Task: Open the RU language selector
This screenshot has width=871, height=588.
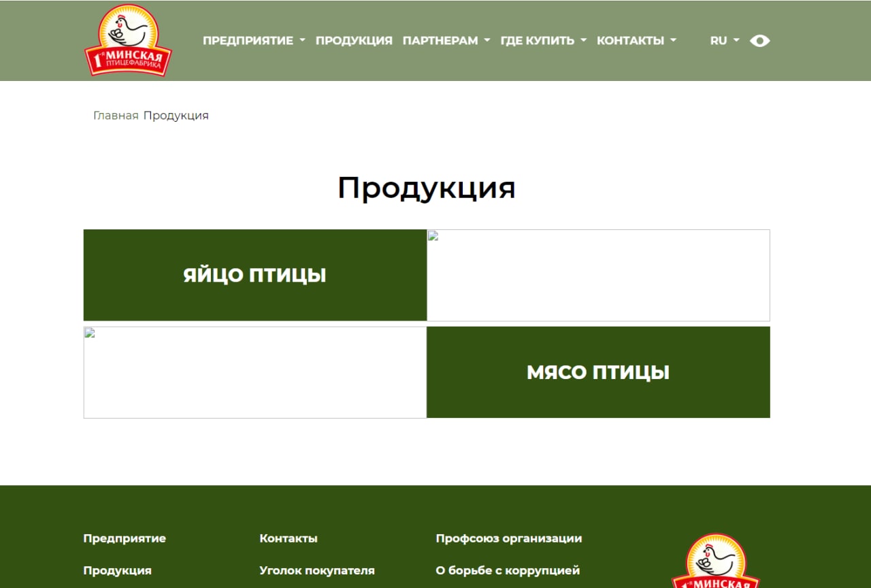Action: pyautogui.click(x=724, y=41)
